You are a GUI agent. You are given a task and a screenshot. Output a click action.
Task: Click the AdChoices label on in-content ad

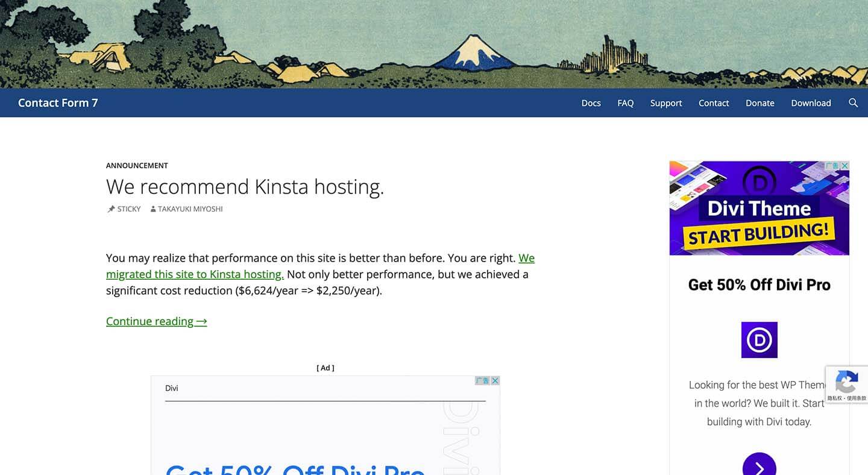click(x=482, y=380)
